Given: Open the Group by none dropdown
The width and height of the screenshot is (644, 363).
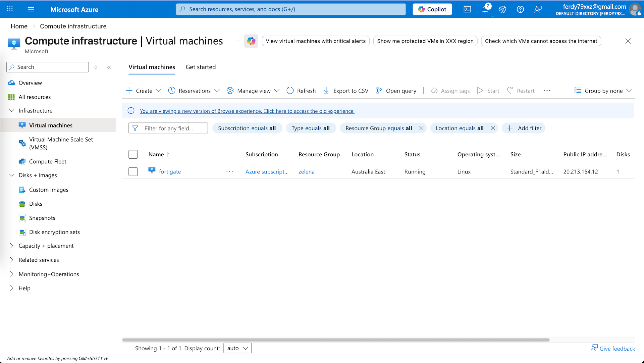Looking at the screenshot, I should click(x=603, y=91).
